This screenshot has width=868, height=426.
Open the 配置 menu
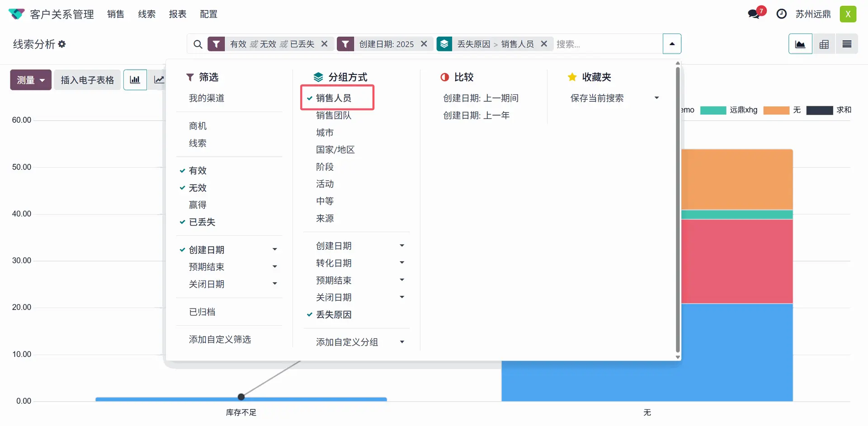[x=209, y=14]
